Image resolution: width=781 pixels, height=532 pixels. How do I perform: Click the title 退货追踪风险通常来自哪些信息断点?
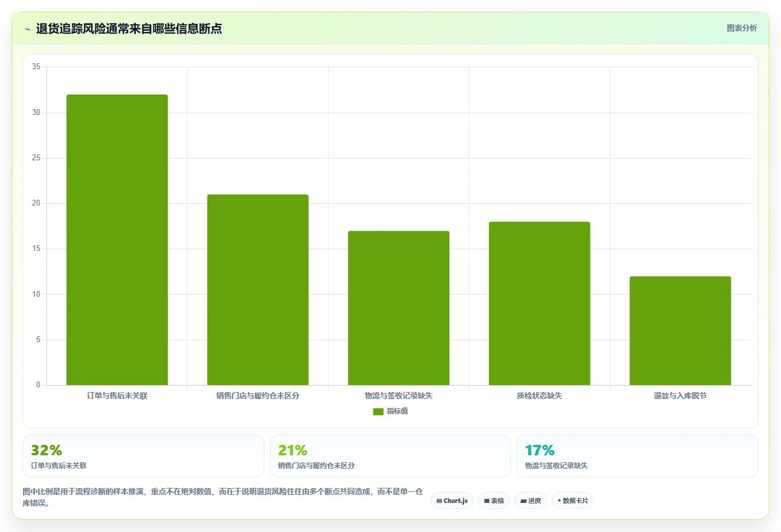click(x=129, y=28)
